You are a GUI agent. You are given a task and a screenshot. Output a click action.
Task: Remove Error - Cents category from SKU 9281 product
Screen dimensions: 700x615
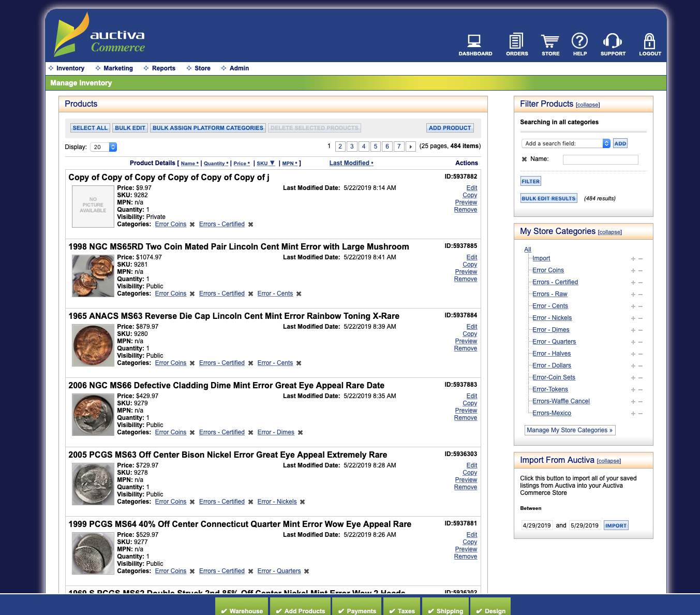[x=299, y=294]
